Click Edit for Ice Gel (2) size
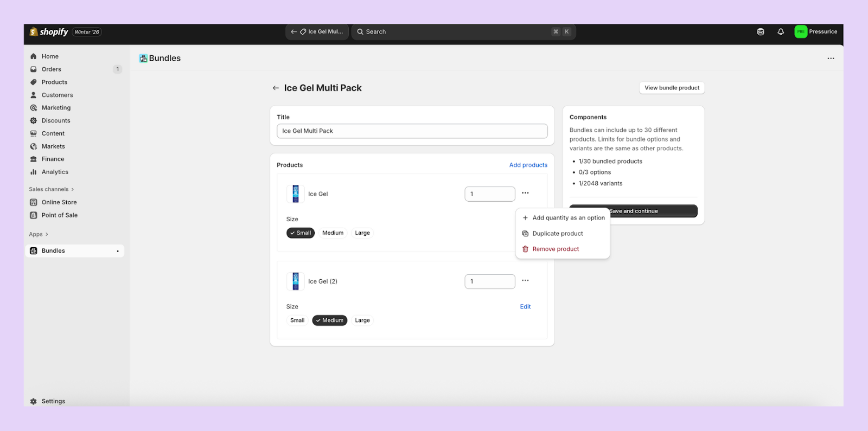Viewport: 868px width, 431px height. pos(525,307)
